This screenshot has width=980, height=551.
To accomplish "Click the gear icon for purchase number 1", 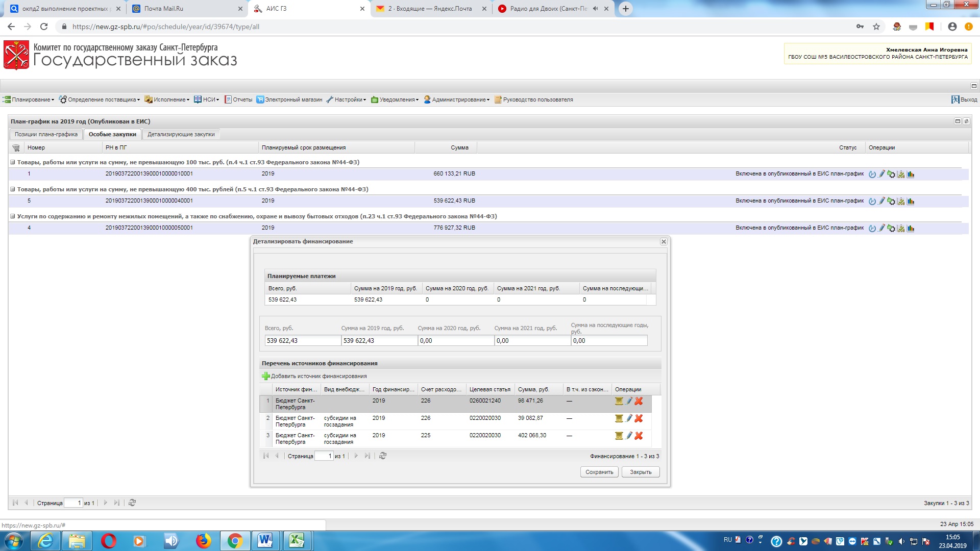I will click(x=891, y=174).
